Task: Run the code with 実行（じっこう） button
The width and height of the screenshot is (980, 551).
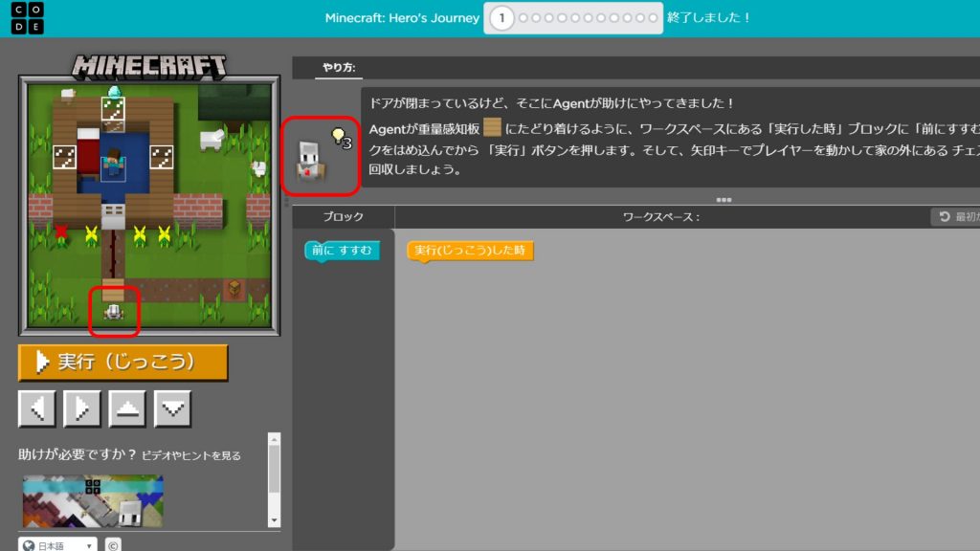Action: 123,363
